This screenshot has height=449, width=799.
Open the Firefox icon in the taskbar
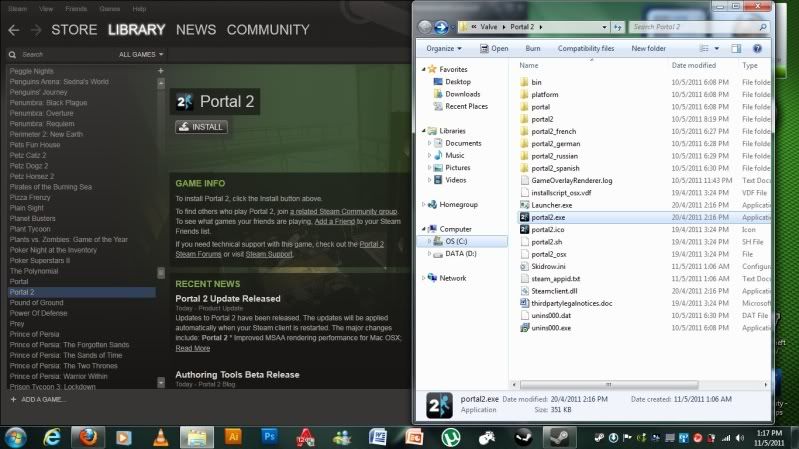[x=89, y=436]
